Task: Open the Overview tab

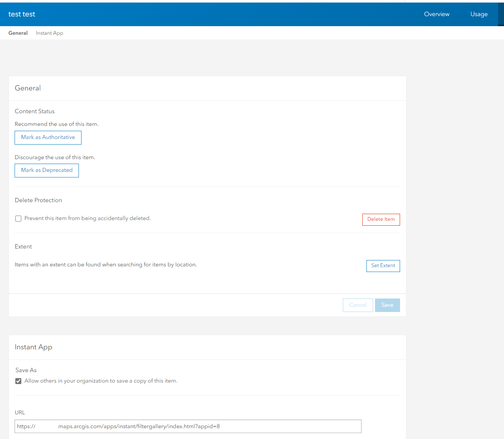Action: click(436, 14)
